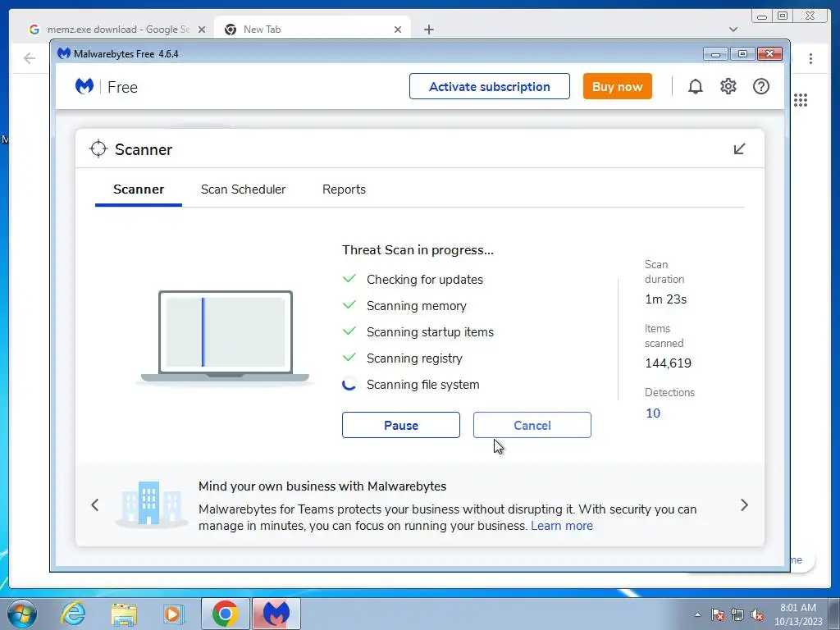Click the 'Scanning startup items' text
This screenshot has height=630, width=840.
[430, 332]
